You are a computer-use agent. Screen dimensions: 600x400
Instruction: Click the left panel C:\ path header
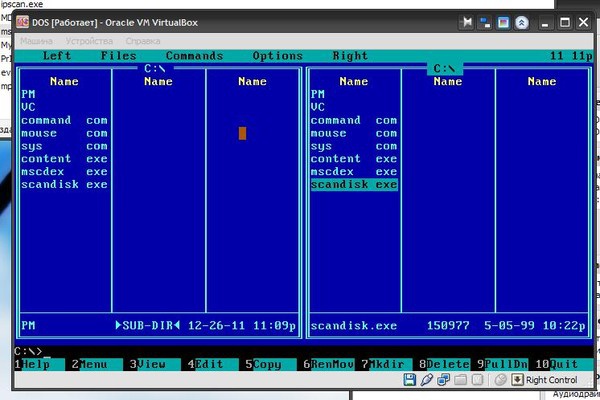pyautogui.click(x=155, y=69)
